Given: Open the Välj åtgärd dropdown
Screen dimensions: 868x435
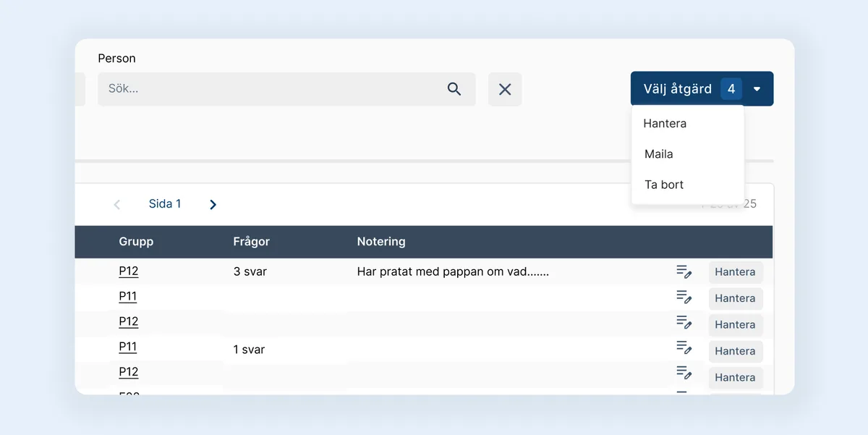Looking at the screenshot, I should pos(702,89).
